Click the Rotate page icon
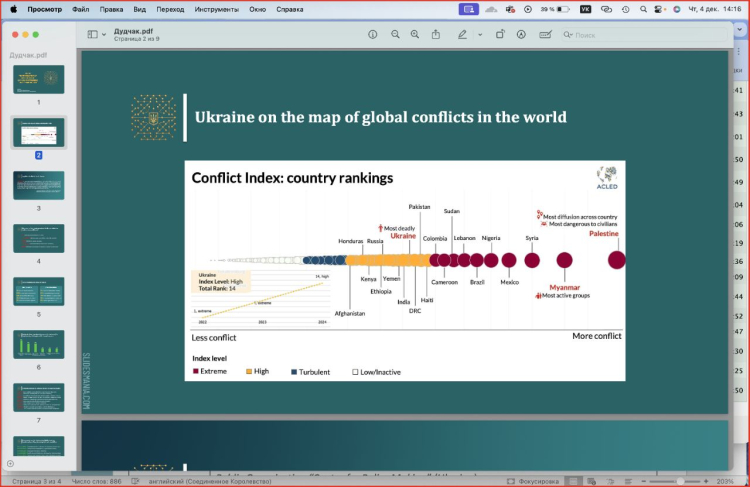The width and height of the screenshot is (750, 487). point(500,34)
